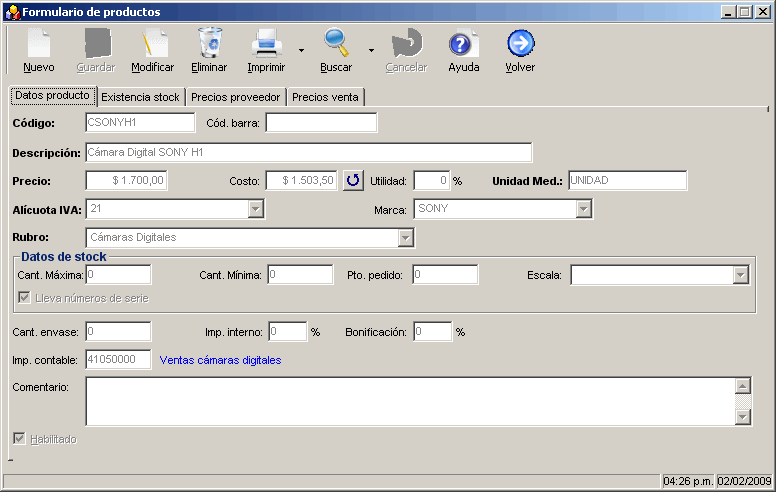This screenshot has height=492, width=776.
Task: Click the Cant. envase field
Action: point(118,332)
